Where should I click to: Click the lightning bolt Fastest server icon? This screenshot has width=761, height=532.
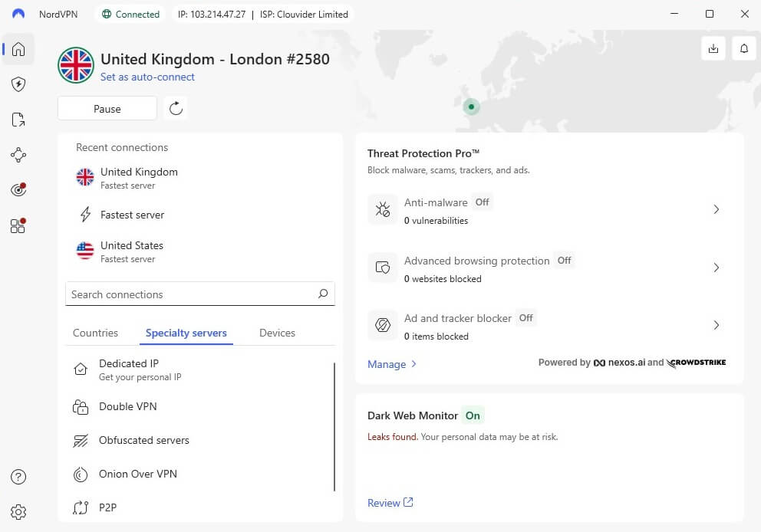tap(85, 214)
